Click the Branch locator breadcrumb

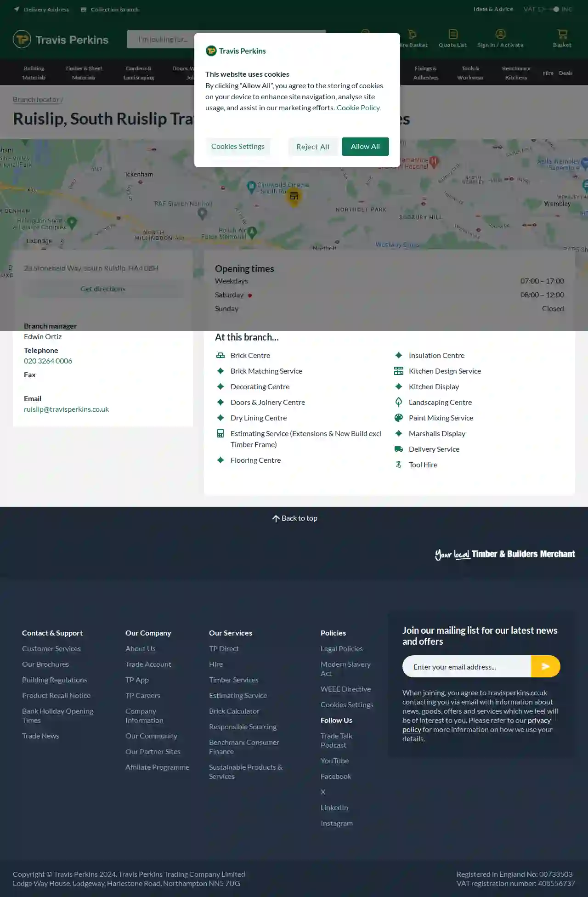(x=36, y=99)
